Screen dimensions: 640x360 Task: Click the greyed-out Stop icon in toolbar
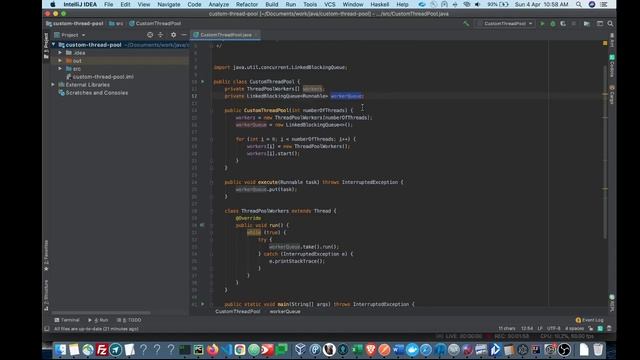pyautogui.click(x=573, y=24)
